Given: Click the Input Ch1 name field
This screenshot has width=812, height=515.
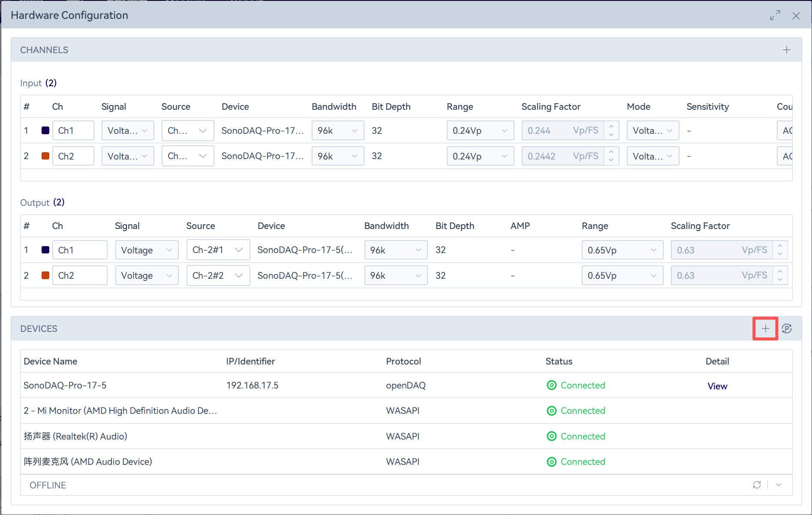Looking at the screenshot, I should (73, 130).
